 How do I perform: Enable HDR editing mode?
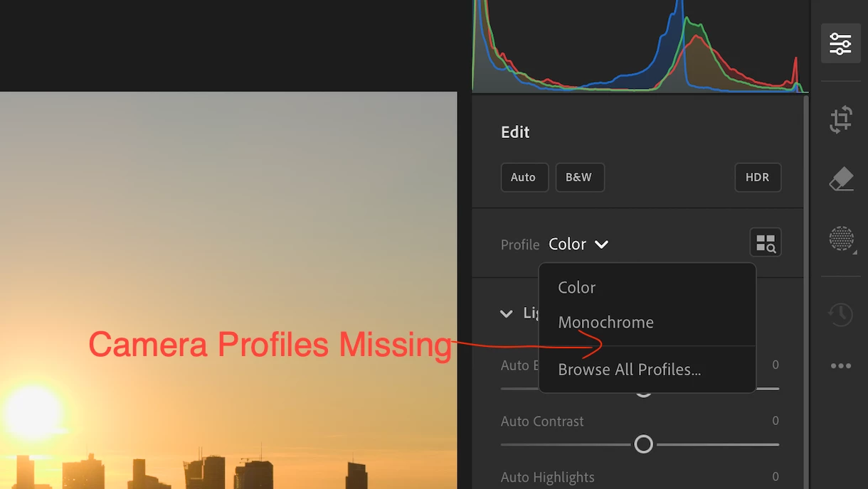[758, 178]
